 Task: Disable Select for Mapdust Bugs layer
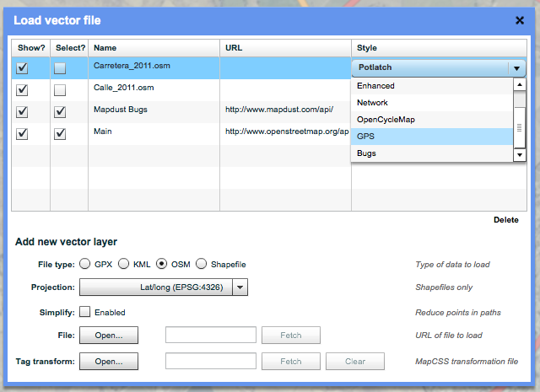pos(60,111)
